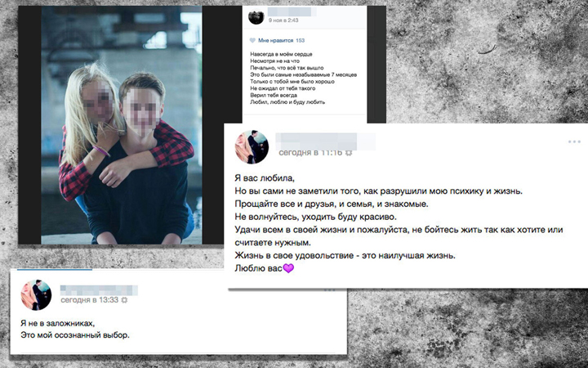
Task: Click the сегодня в 11:16 timestamp
Action: pos(310,152)
